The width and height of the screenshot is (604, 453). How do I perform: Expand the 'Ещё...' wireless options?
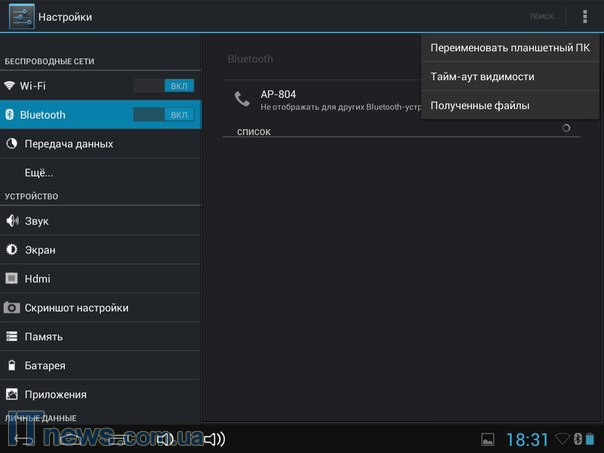39,172
